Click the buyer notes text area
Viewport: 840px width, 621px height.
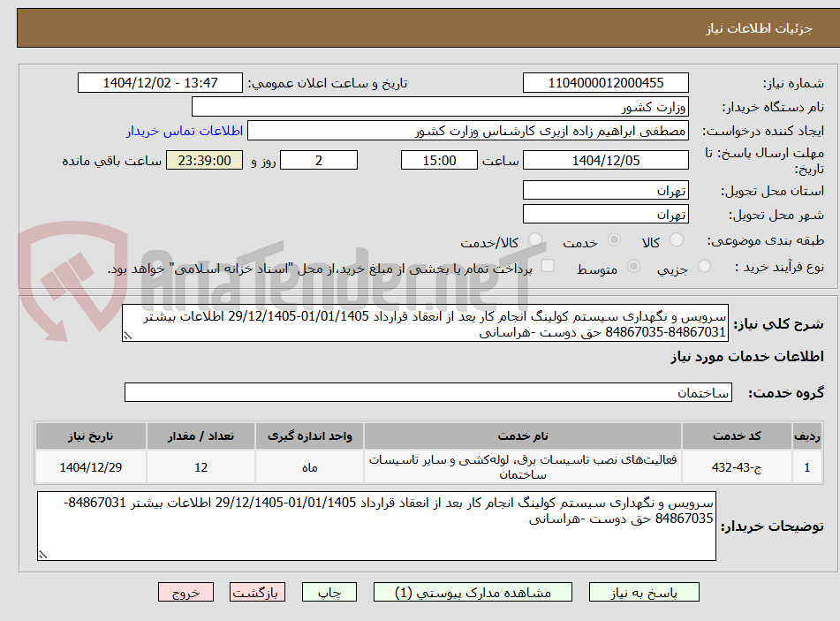point(376,526)
